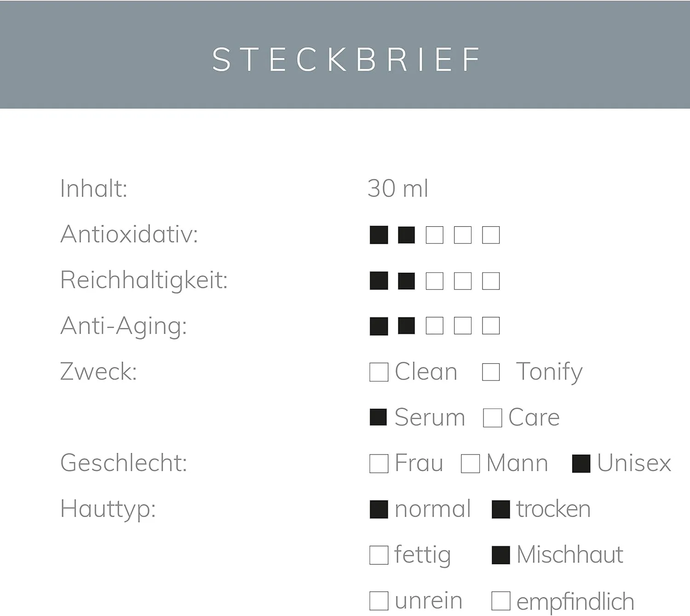690x616 pixels.
Task: Click the fourth Anti-Aging rating square
Action: click(x=463, y=326)
